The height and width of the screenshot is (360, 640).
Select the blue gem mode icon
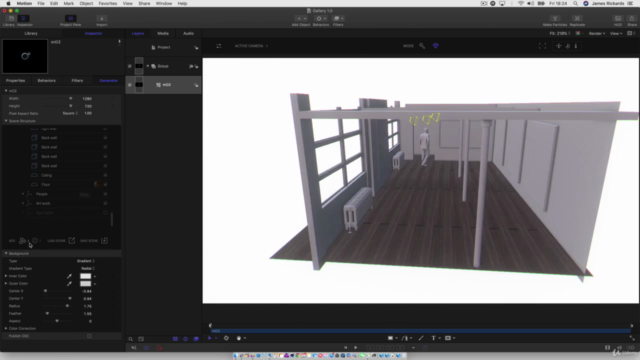coord(436,46)
